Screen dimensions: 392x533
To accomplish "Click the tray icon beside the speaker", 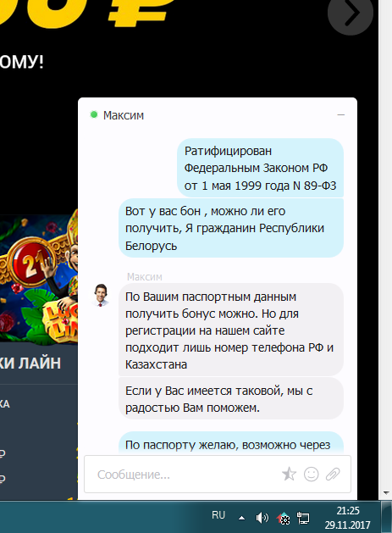I will 283,518.
